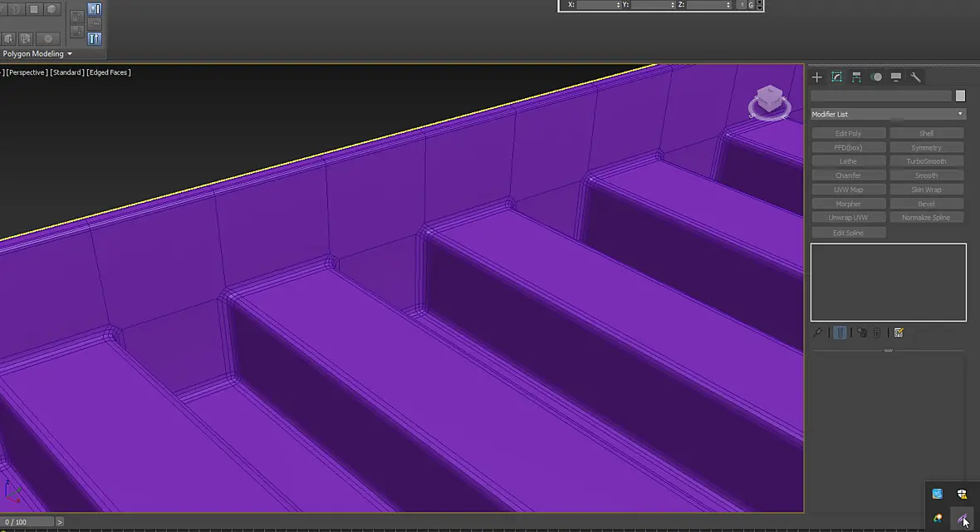Apply the Chamfer modifier
The width and height of the screenshot is (980, 532).
pyautogui.click(x=848, y=175)
